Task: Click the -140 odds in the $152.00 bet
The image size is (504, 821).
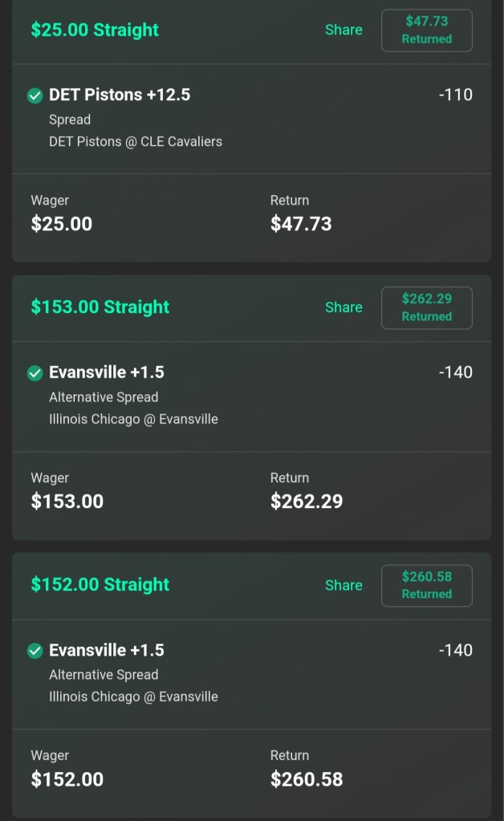Action: point(455,650)
